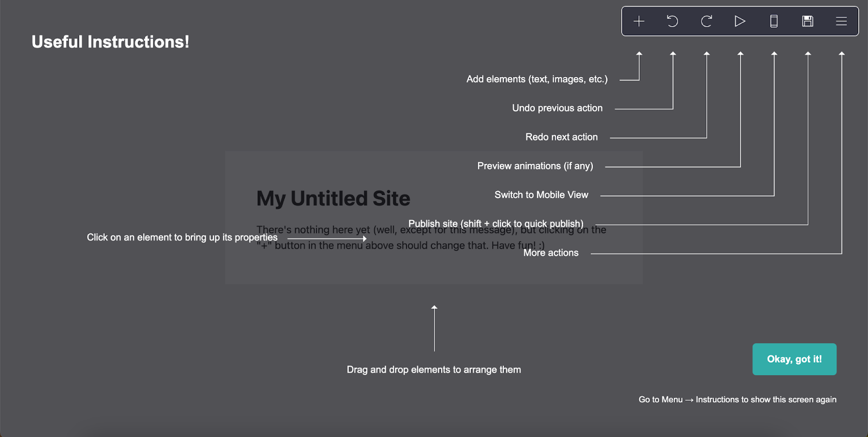Image resolution: width=868 pixels, height=437 pixels.
Task: Click the Undo previous action label
Action: pos(557,107)
